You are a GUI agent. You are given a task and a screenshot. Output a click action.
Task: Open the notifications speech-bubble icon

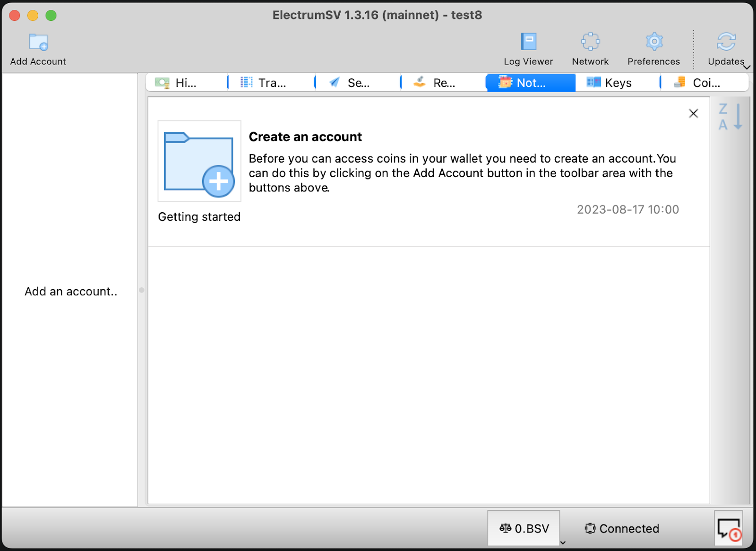coord(729,528)
